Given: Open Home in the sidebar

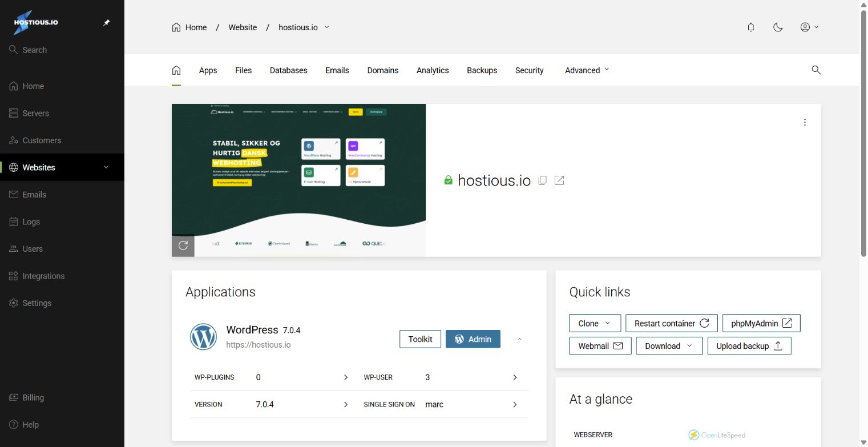Looking at the screenshot, I should pos(62,86).
